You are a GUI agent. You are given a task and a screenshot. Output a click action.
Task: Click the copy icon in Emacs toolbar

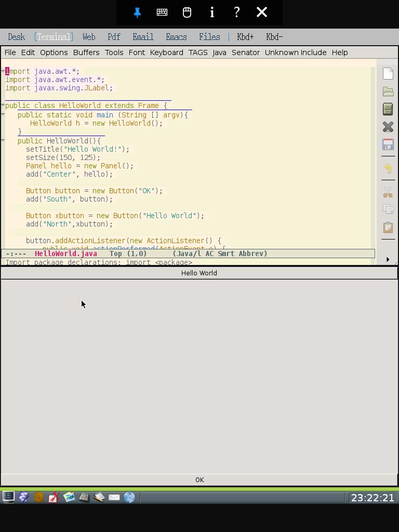point(388,209)
